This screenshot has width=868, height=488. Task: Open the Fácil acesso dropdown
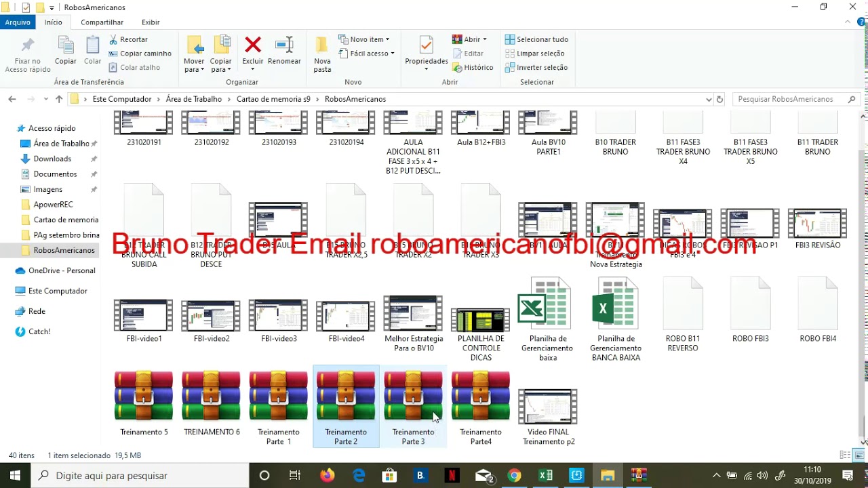click(x=367, y=54)
